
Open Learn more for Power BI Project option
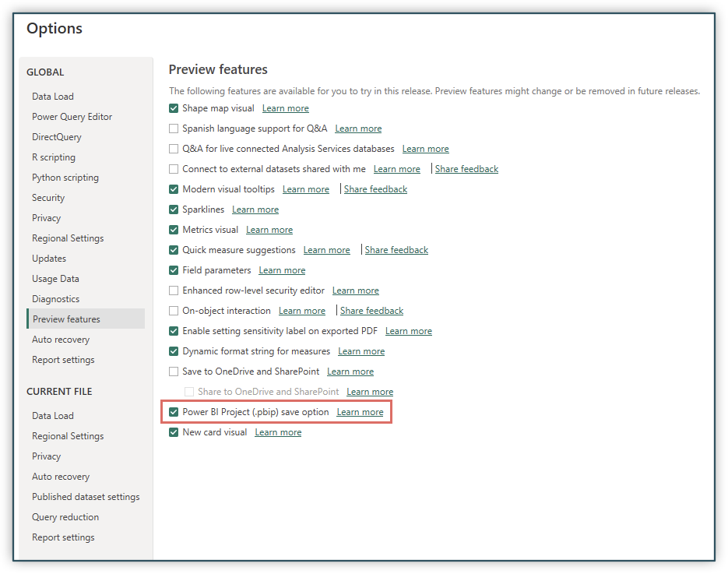[x=360, y=412]
